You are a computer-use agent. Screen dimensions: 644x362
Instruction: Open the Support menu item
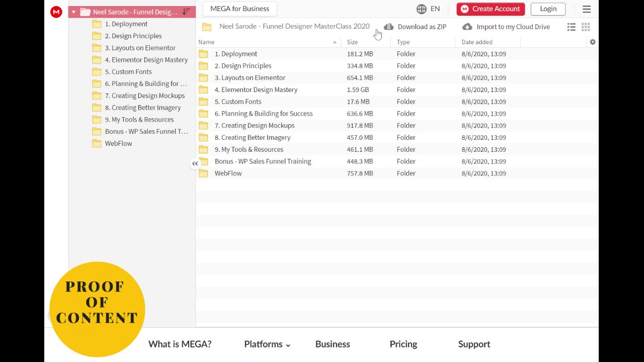click(x=474, y=344)
